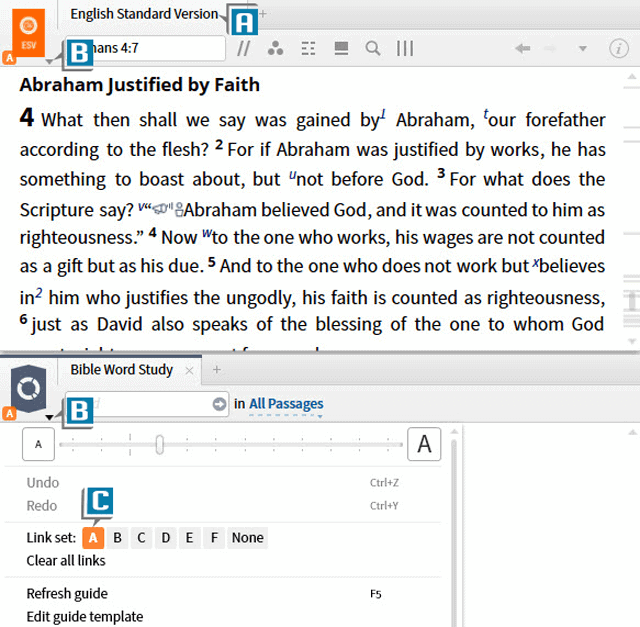Click Clear all links
Screen dimensions: 640x627
pyautogui.click(x=66, y=560)
